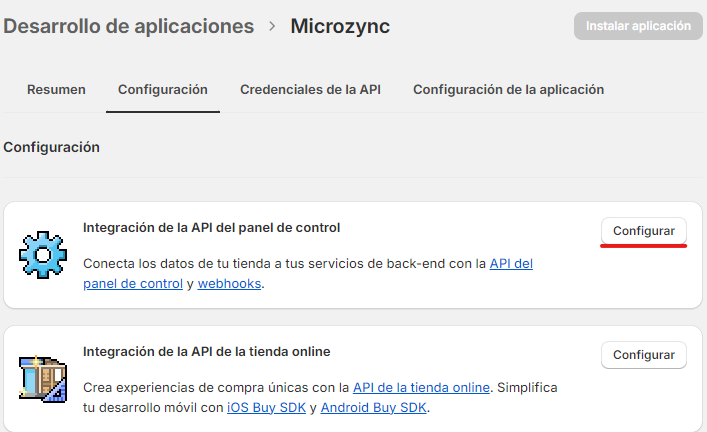The height and width of the screenshot is (432, 707).
Task: Select the Configuración tab
Action: click(x=163, y=89)
